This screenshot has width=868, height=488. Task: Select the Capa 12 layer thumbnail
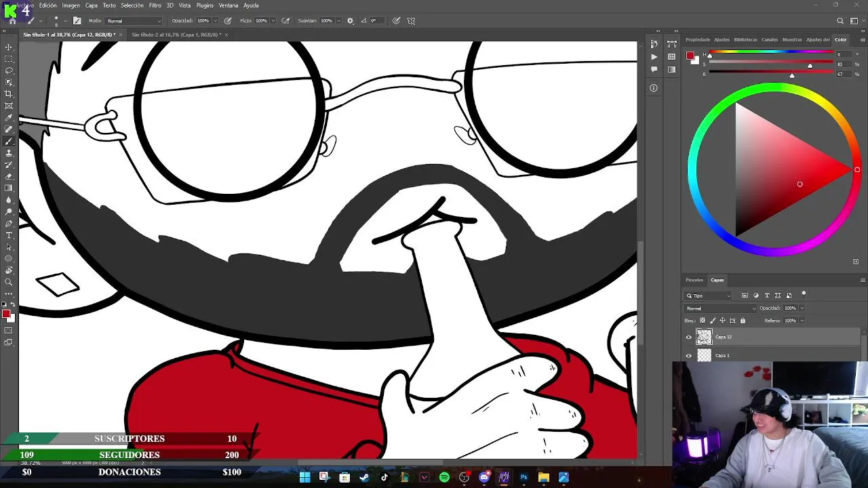705,337
